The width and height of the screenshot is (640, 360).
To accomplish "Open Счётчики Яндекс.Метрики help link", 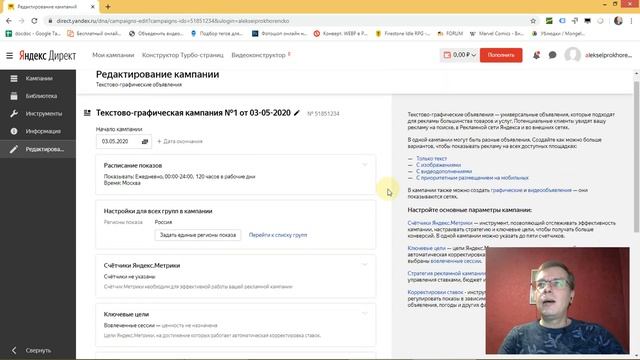I will pyautogui.click(x=440, y=223).
